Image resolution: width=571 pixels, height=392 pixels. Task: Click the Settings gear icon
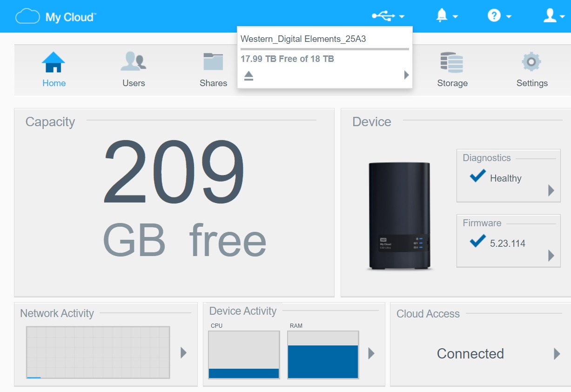pyautogui.click(x=531, y=62)
